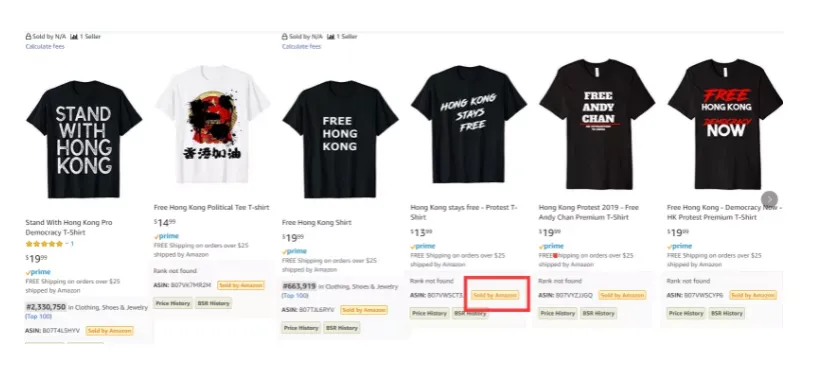Open the Hong Kong Stays Free shirt image
The height and width of the screenshot is (368, 823).
point(469,124)
